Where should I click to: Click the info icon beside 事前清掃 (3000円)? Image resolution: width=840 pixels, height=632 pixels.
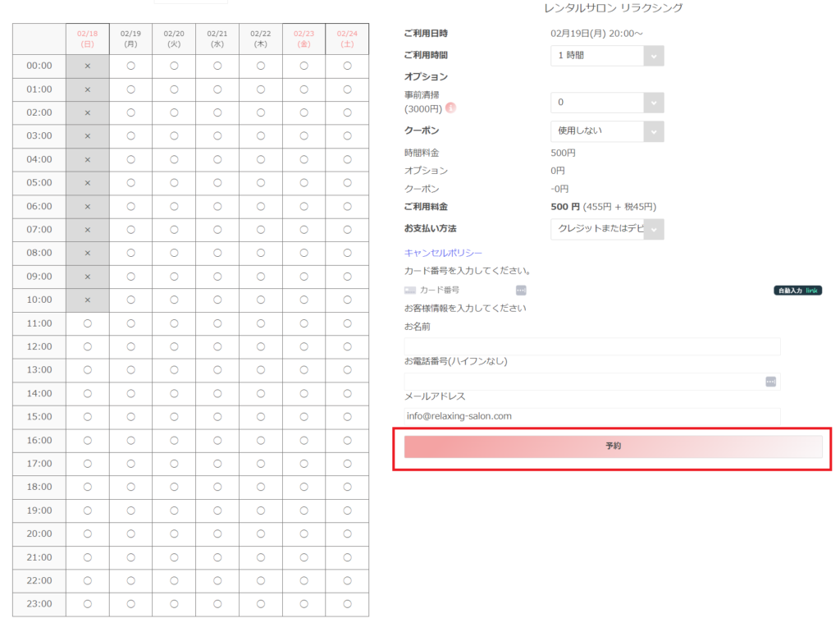coord(451,108)
